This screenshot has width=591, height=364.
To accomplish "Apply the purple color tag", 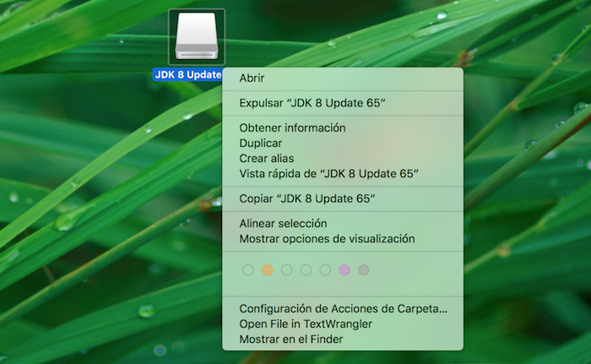I will tap(344, 270).
